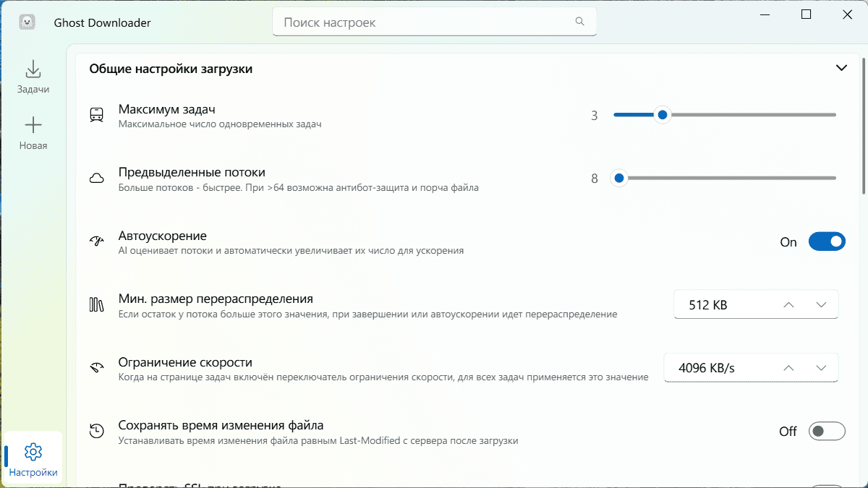The width and height of the screenshot is (868, 488).
Task: Click the speedometer icon next to Автоускорение
Action: [x=96, y=241]
